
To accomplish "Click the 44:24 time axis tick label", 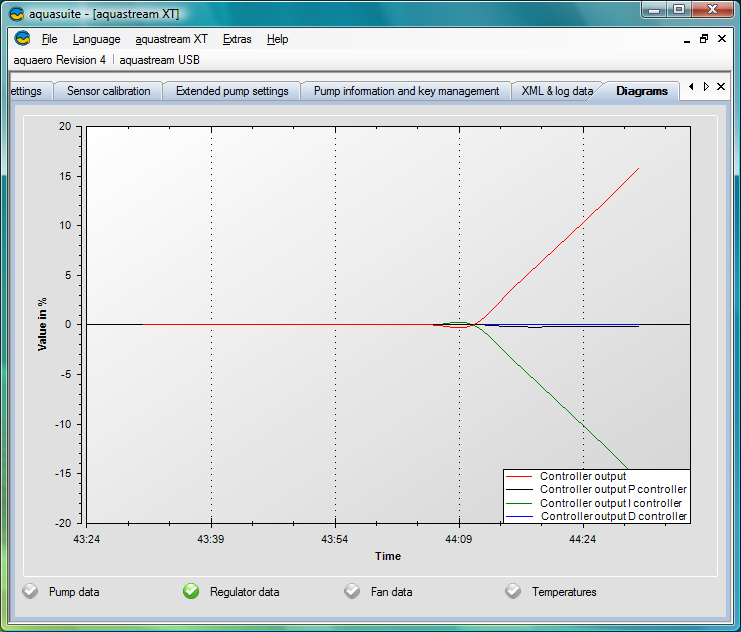I will pyautogui.click(x=583, y=539).
